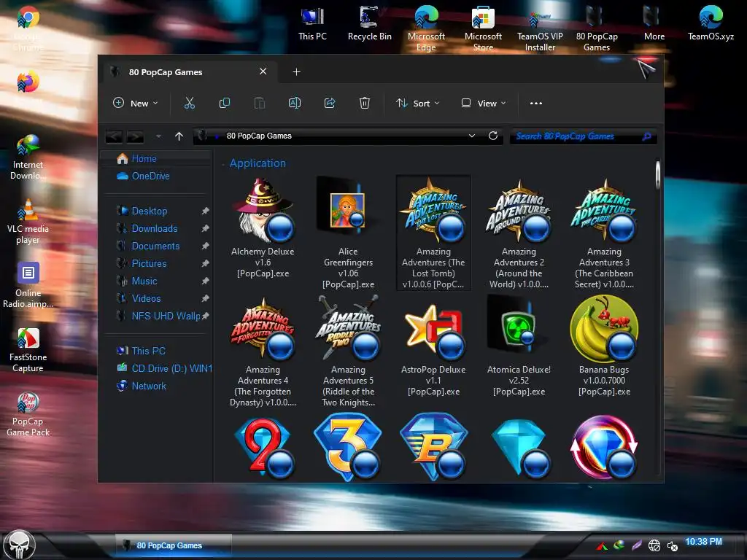Select the Bejeweled Blitz B gem icon
The image size is (747, 560).
433,448
